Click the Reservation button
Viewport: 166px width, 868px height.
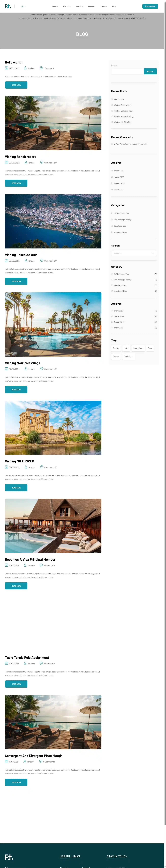[x=150, y=6]
